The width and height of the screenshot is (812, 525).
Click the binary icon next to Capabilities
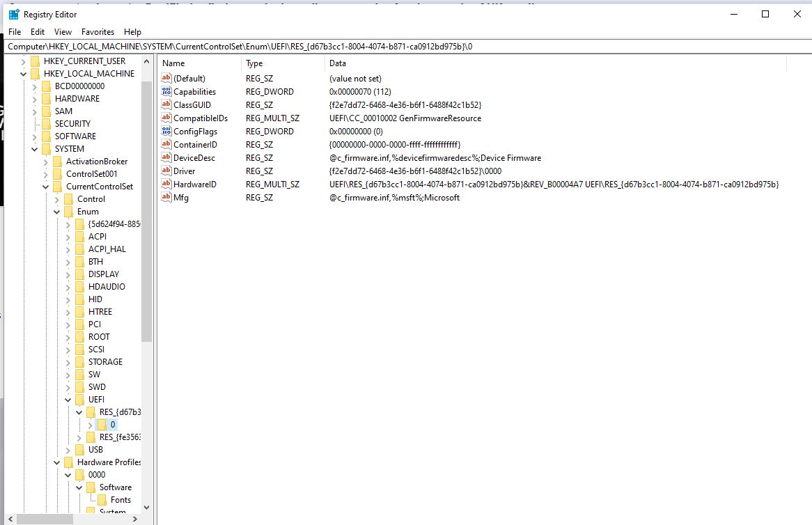(x=166, y=91)
